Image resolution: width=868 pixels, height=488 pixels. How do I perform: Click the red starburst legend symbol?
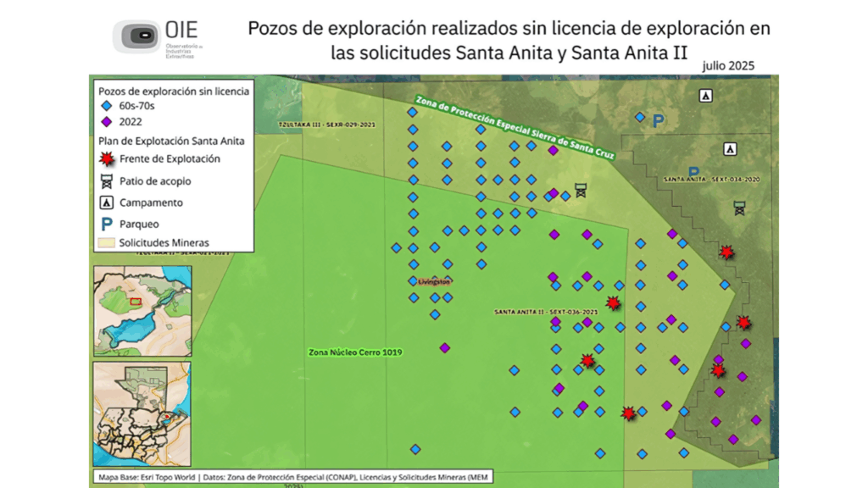[x=107, y=158]
